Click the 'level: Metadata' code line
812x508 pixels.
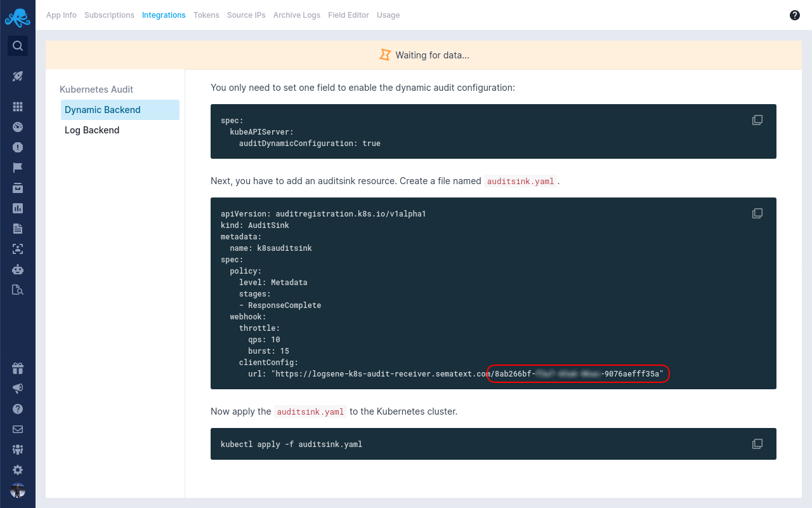273,283
